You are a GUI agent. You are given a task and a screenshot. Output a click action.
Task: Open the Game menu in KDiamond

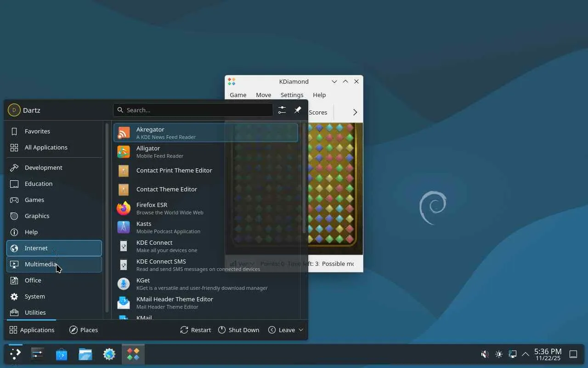point(238,95)
